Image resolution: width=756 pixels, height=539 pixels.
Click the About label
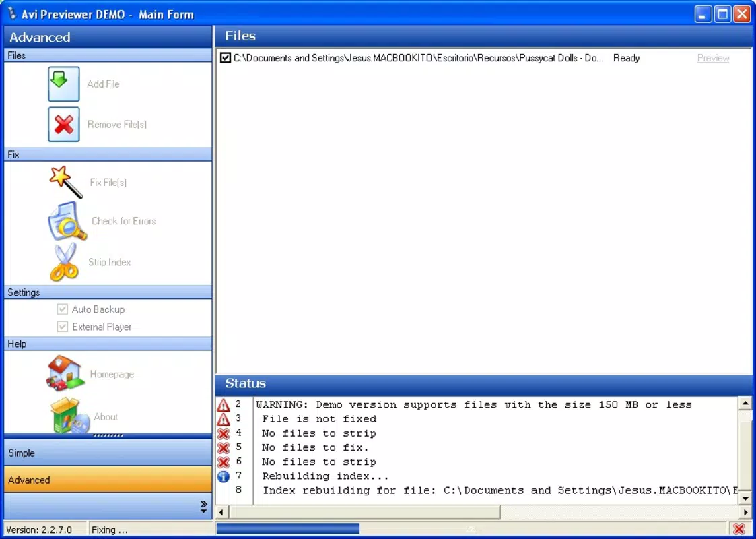point(106,416)
